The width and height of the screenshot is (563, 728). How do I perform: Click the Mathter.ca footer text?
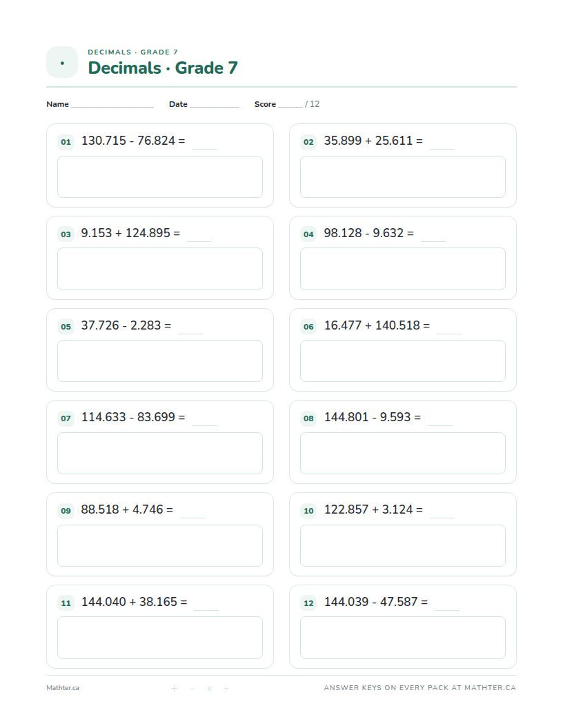(63, 688)
